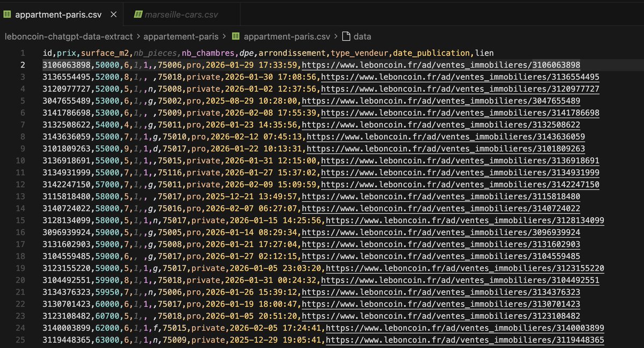Open listing link ending 3132508622
This screenshot has width=644, height=348.
pos(441,125)
